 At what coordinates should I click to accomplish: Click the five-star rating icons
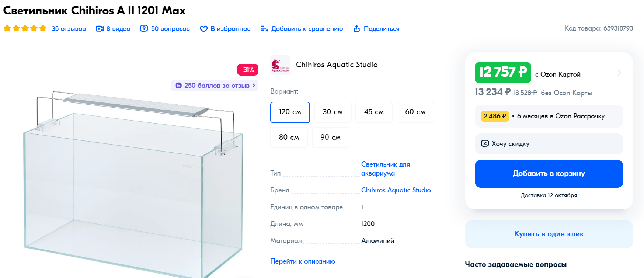(25, 28)
